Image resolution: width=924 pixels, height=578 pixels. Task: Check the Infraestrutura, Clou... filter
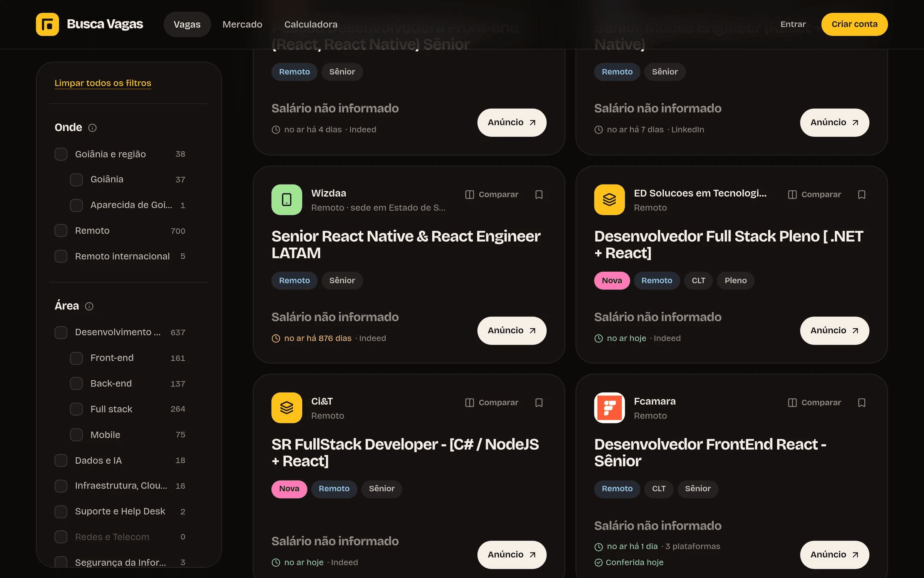click(61, 486)
